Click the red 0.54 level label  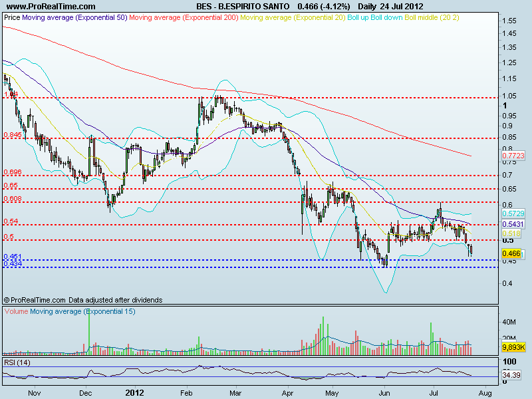pos(11,221)
